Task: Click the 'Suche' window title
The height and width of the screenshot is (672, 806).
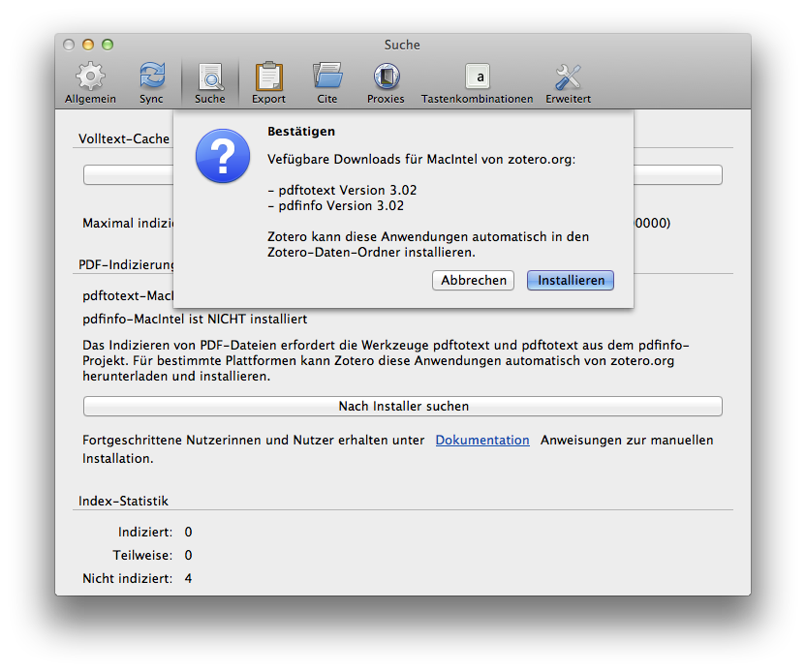Action: coord(402,46)
